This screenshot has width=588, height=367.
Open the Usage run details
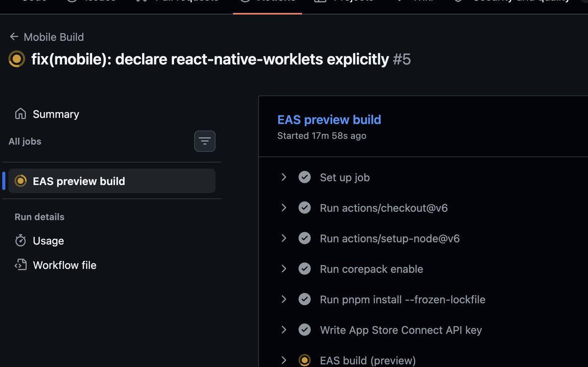[x=49, y=240]
